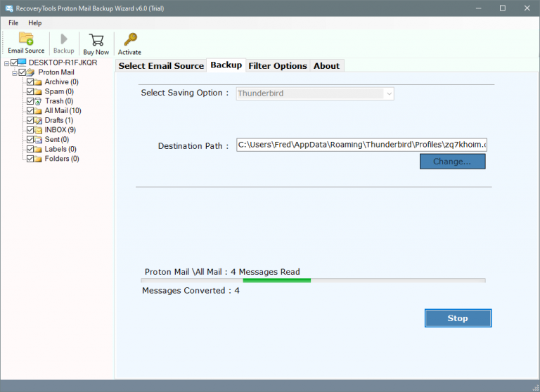The image size is (540, 392).
Task: Click the Email Source toolbar icon
Action: tap(26, 38)
